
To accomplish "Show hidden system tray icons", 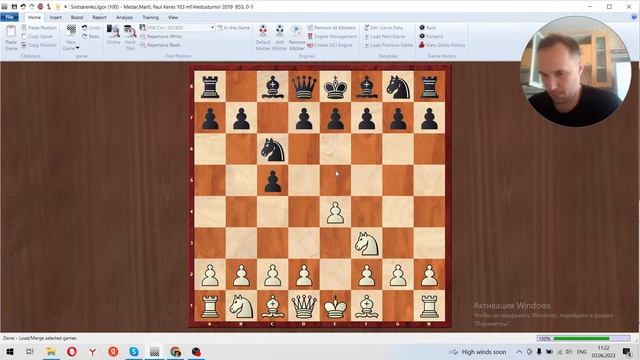I will 519,352.
